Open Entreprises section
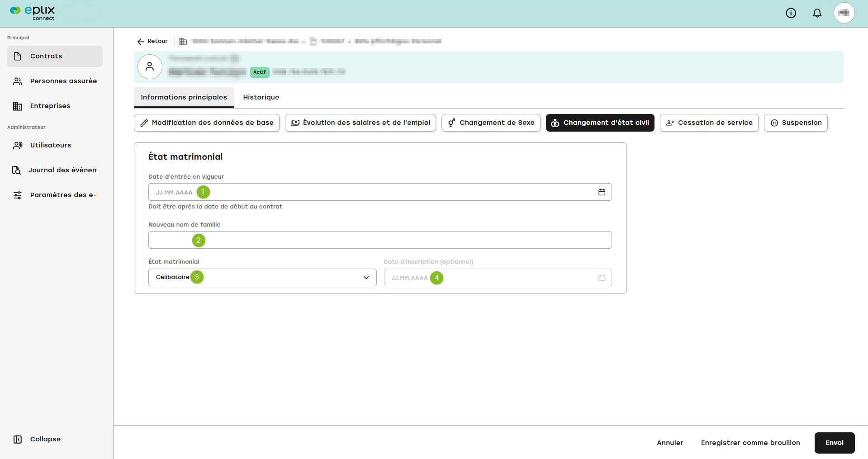 (55, 106)
